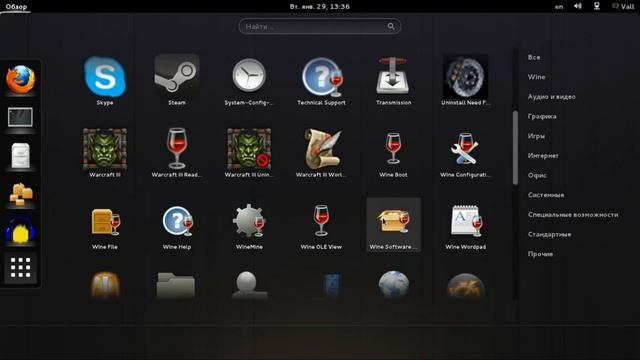Select Графика category

pos(542,116)
